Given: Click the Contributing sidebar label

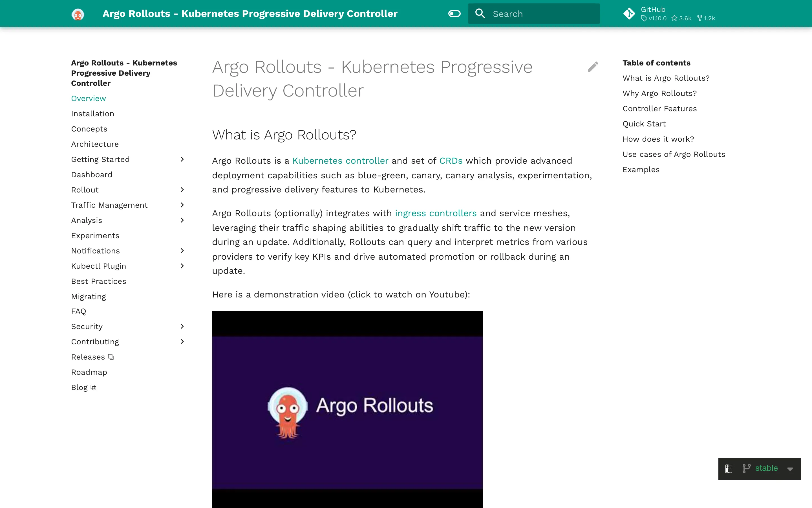Looking at the screenshot, I should [95, 342].
